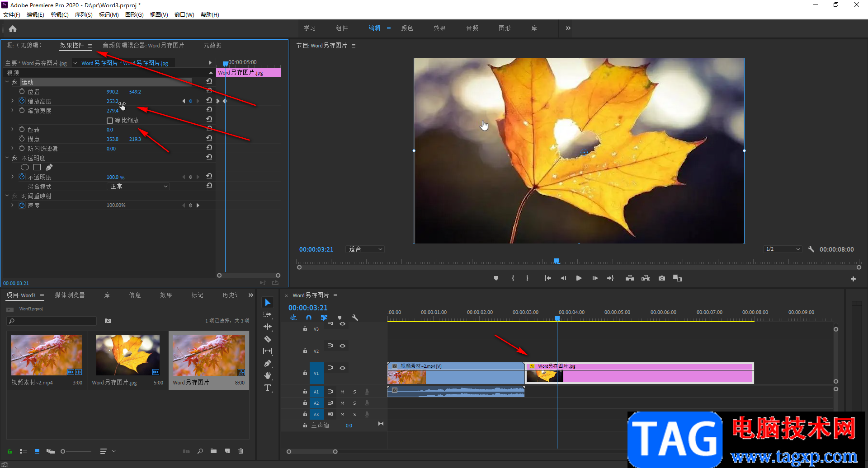The image size is (868, 468).
Task: Enable the 等比缩放 uniform scale checkbox
Action: pos(110,121)
